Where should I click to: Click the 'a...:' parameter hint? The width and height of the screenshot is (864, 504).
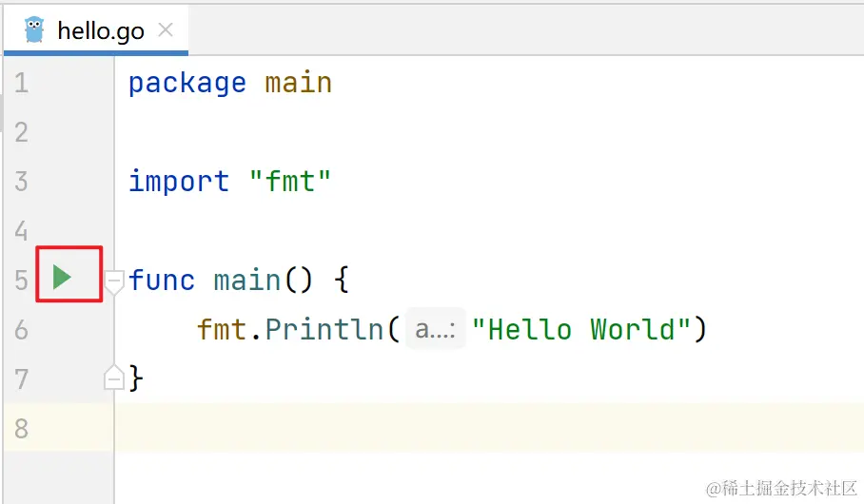(435, 329)
